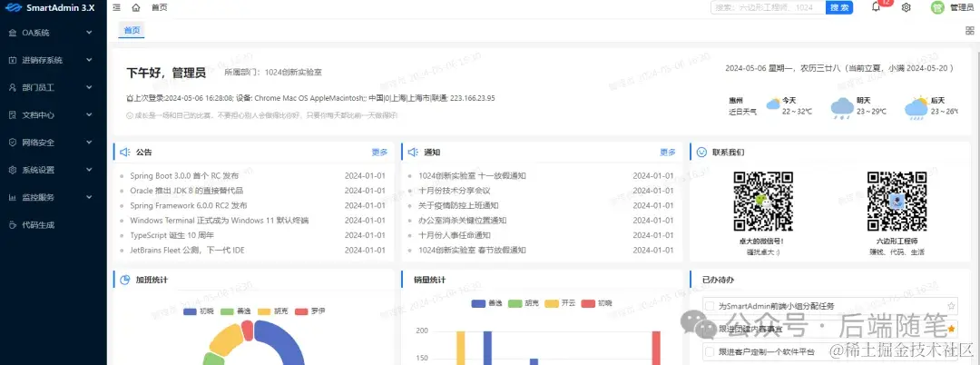The height and width of the screenshot is (365, 980).
Task: Open 更多 in the 通知 panel
Action: pyautogui.click(x=668, y=152)
